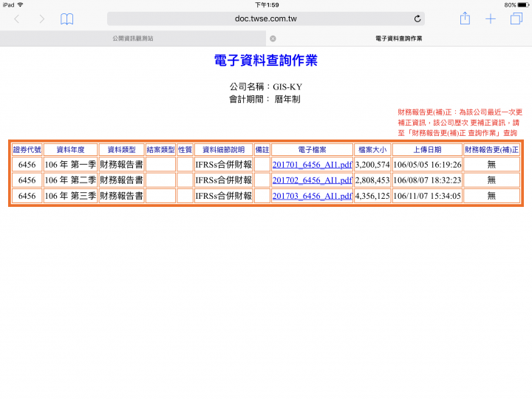Tap the 下午1:59 clock in status bar
This screenshot has width=532, height=399.
pyautogui.click(x=267, y=4)
